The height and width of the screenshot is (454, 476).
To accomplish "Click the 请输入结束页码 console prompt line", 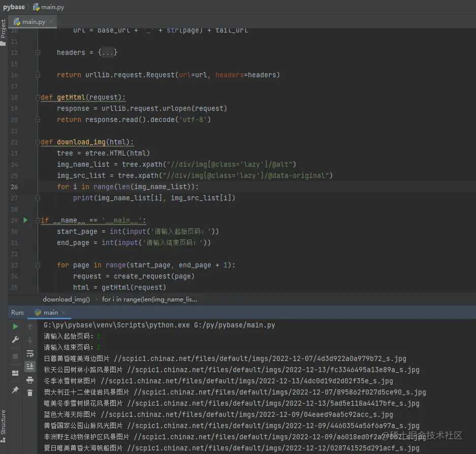I will (72, 347).
